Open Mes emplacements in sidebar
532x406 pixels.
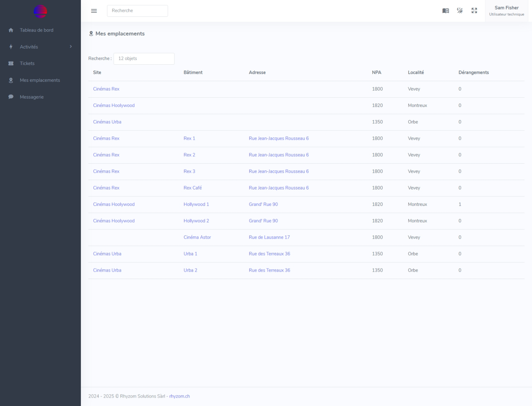point(40,80)
